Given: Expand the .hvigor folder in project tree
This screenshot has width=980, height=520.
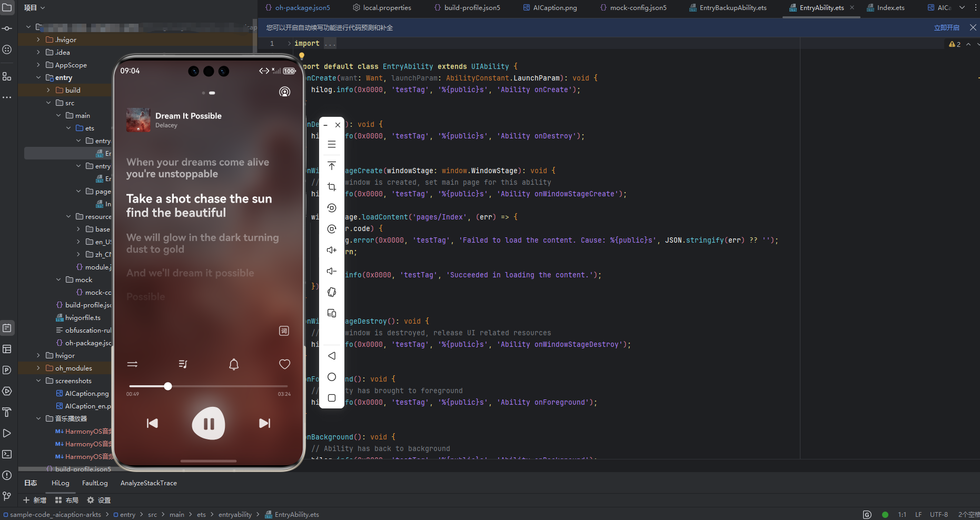Looking at the screenshot, I should click(38, 39).
